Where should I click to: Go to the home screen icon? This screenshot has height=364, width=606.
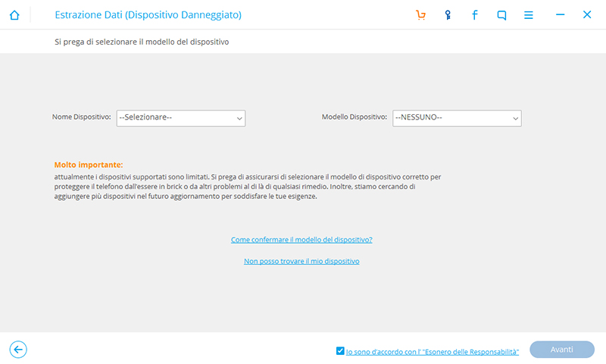14,15
